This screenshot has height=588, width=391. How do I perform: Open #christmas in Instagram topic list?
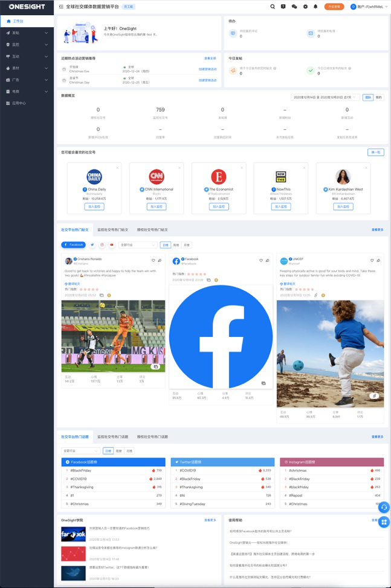298,470
